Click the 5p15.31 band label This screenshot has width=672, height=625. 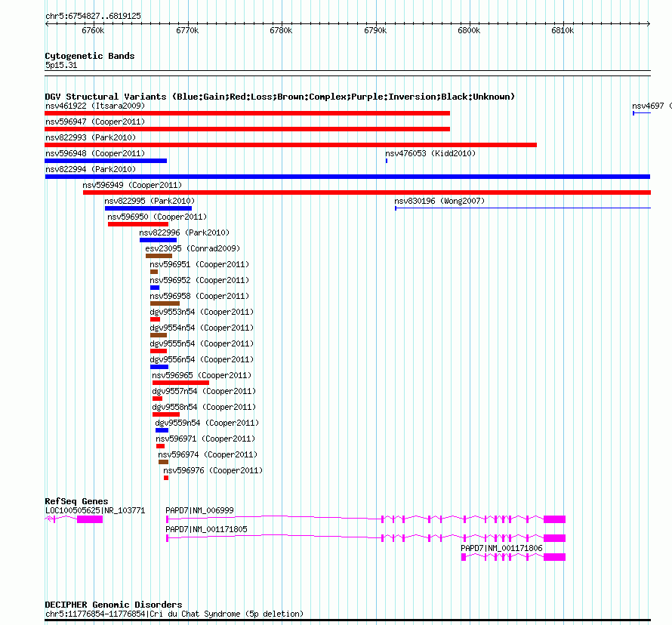point(61,66)
